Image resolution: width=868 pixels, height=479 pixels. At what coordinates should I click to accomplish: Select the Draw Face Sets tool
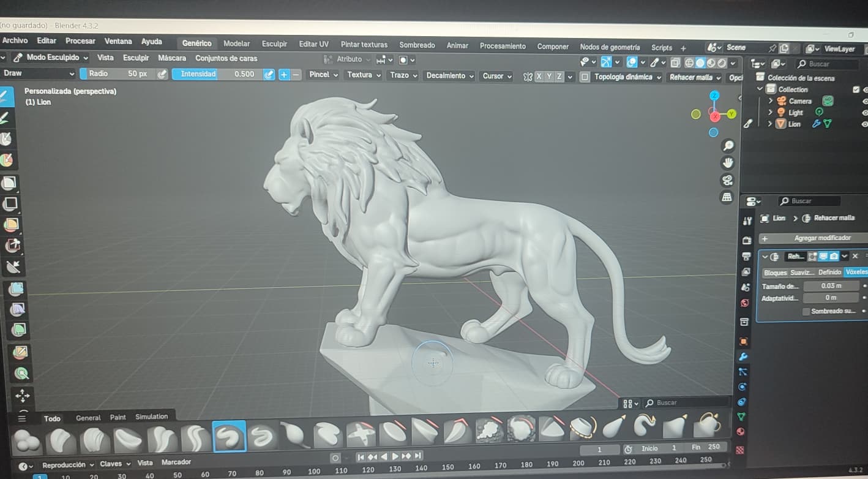(x=7, y=160)
